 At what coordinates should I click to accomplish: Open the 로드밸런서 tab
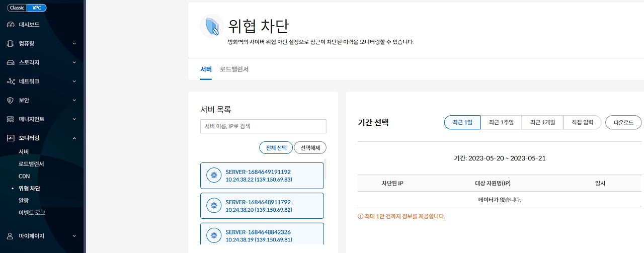[x=234, y=69]
